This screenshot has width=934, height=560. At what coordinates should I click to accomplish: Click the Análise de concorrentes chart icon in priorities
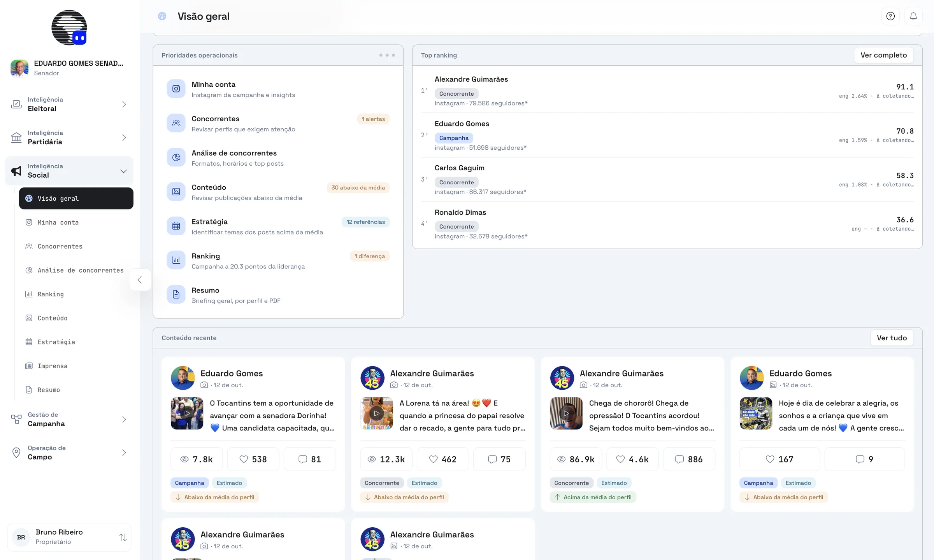point(176,157)
